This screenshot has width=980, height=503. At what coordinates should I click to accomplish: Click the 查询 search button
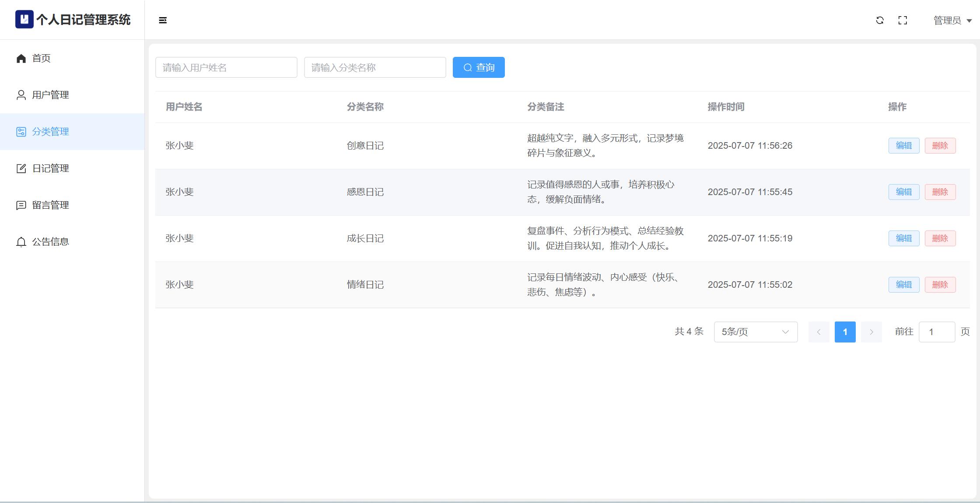tap(479, 67)
